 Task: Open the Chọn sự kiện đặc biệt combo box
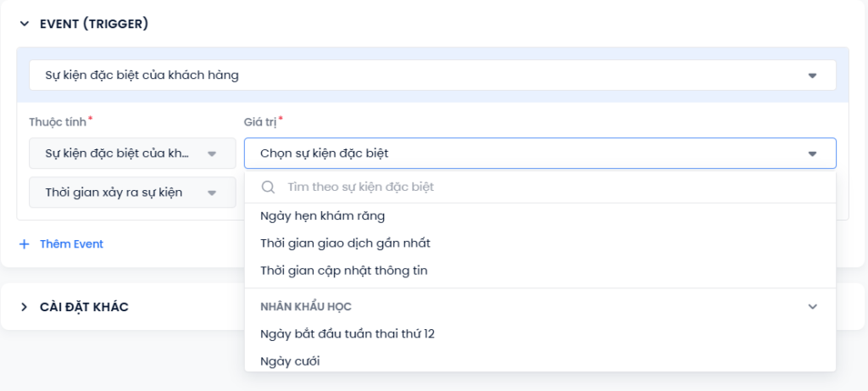[x=540, y=154]
